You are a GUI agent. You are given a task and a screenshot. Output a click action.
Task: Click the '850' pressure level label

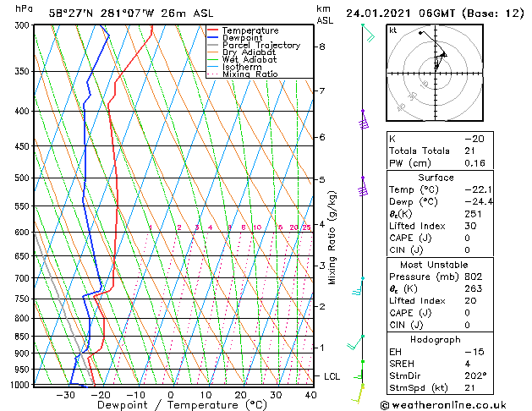22,337
